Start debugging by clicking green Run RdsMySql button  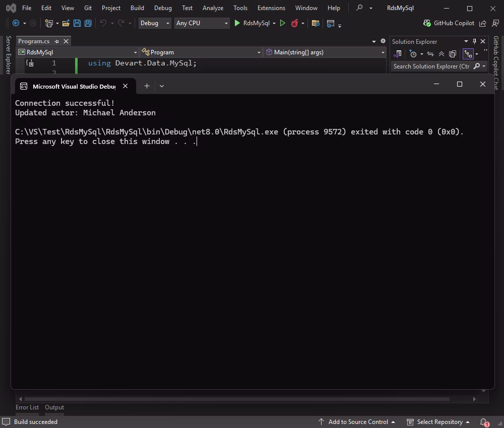[x=237, y=23]
